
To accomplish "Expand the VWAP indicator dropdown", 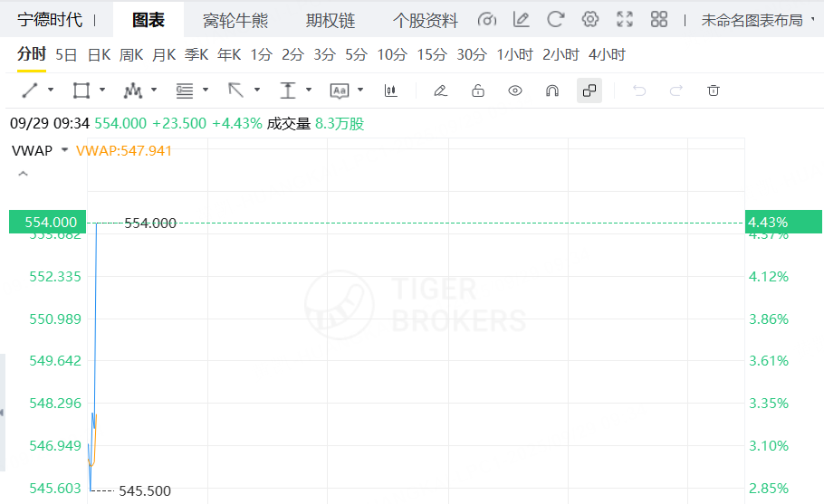I will 65,150.
